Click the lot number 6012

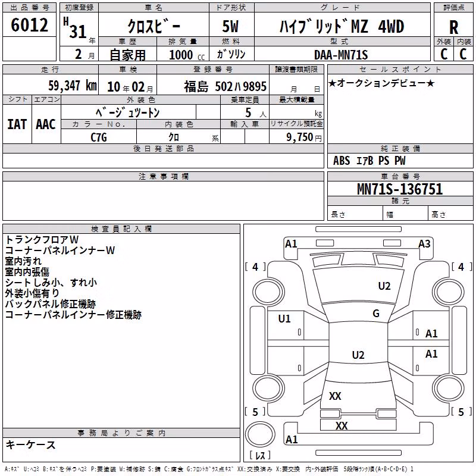(29, 25)
